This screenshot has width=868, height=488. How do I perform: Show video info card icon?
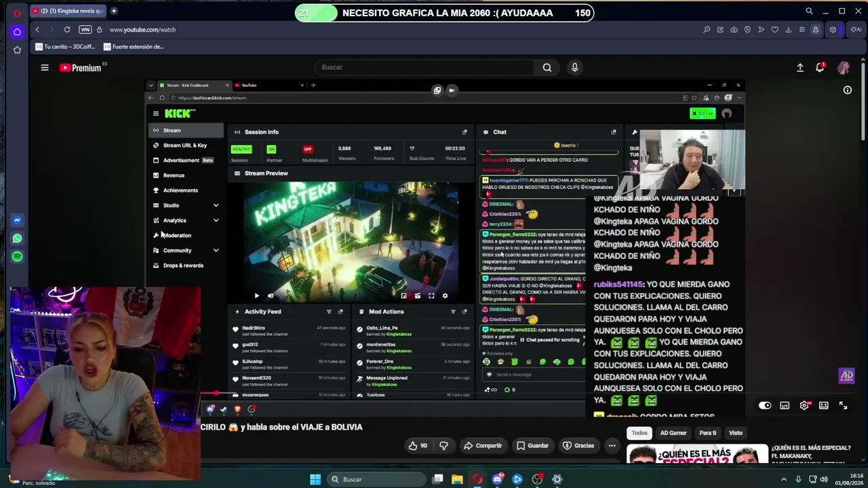coord(848,89)
